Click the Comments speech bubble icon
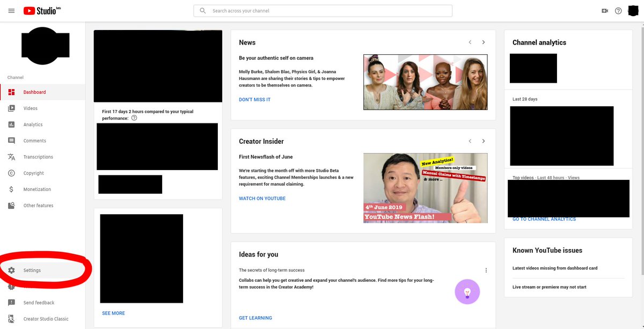 pos(11,141)
